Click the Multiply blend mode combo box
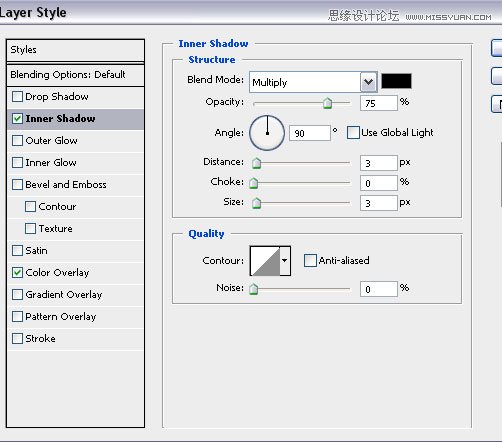 coord(313,82)
